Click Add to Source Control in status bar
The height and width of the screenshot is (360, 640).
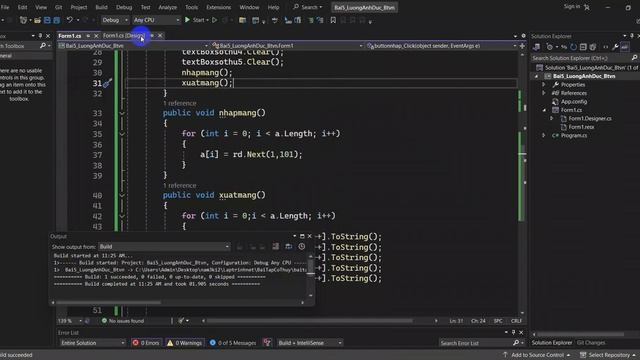(537, 355)
